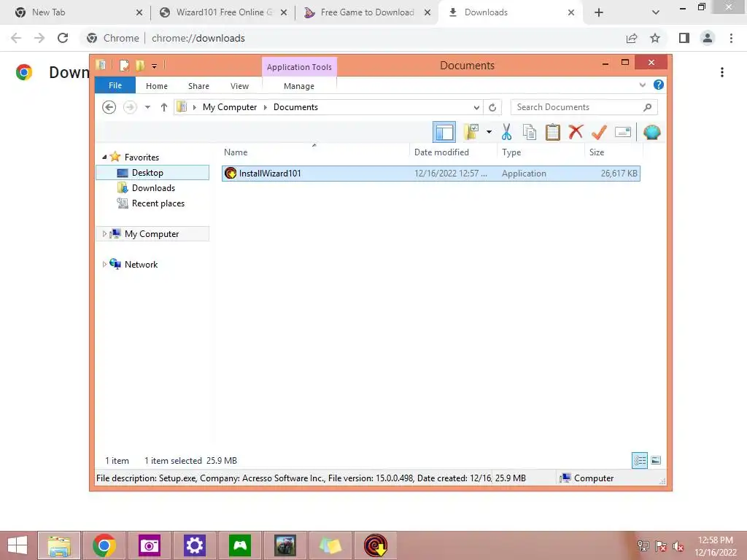
Task: Switch to Details view in status bar
Action: [640, 461]
